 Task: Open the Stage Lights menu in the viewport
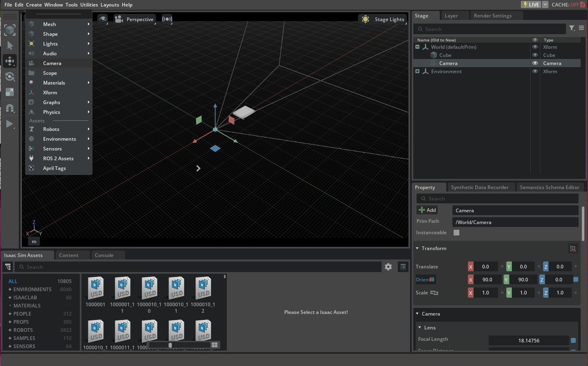tap(383, 19)
